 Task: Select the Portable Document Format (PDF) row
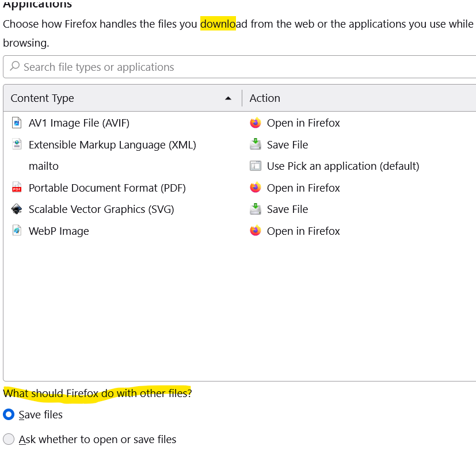[x=240, y=188]
